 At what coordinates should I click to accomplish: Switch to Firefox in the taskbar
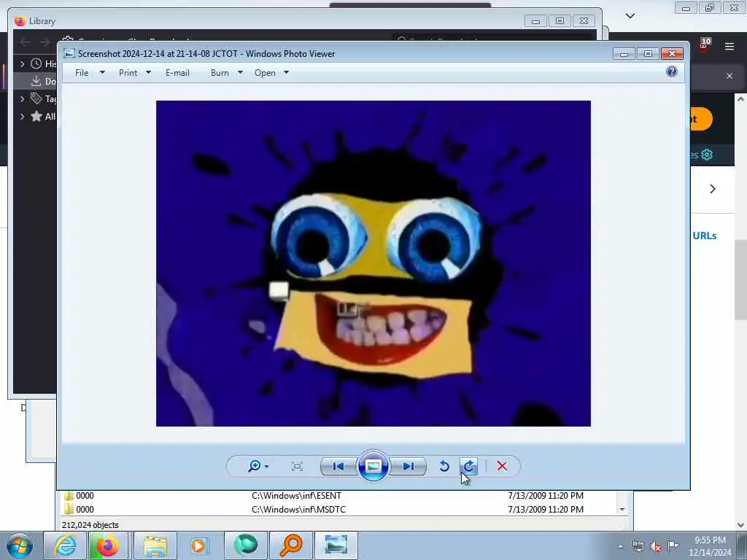pos(108,545)
